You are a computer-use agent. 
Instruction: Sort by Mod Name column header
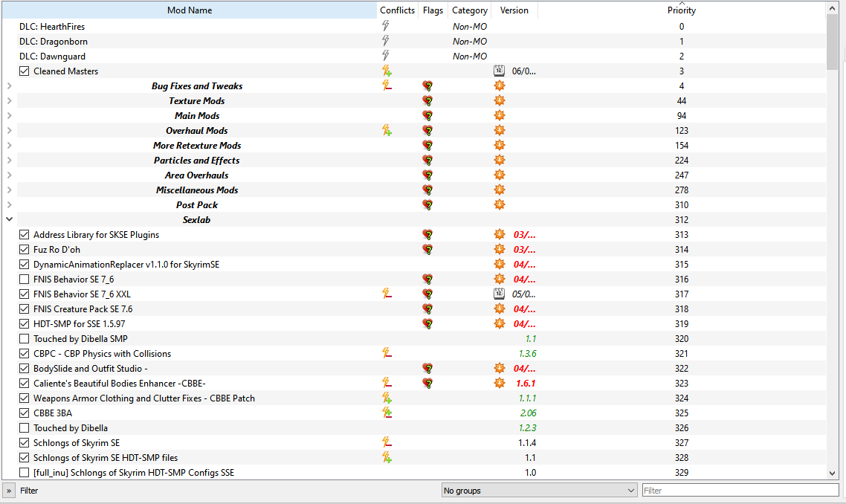190,10
